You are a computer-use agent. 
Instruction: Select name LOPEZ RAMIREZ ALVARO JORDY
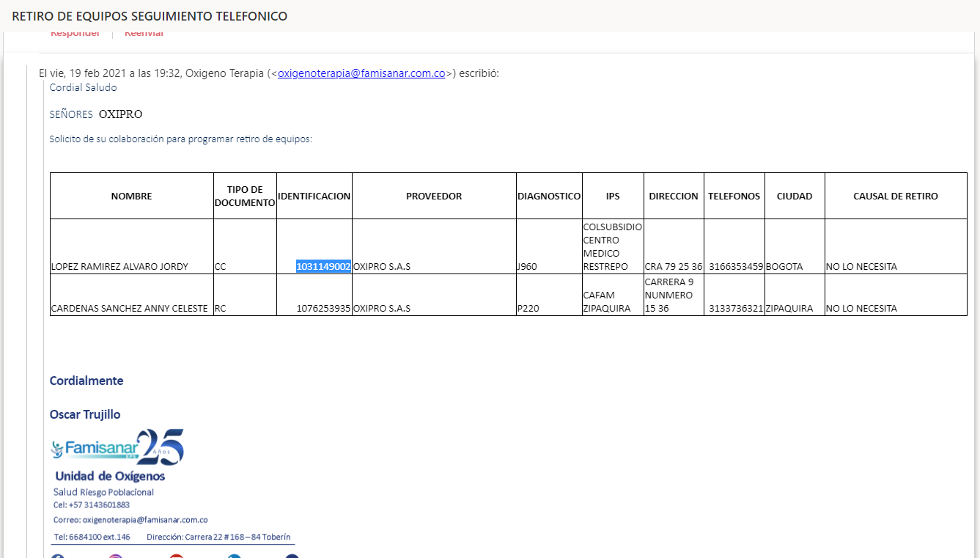[x=119, y=267]
